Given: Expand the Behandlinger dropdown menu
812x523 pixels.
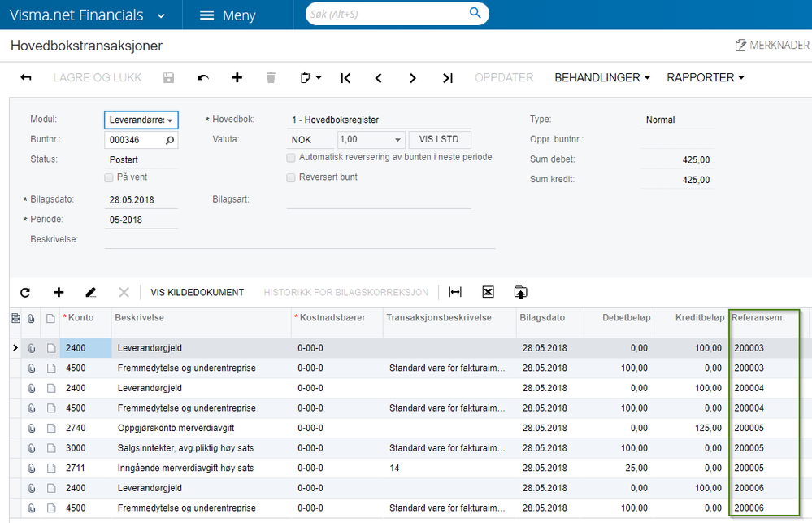Looking at the screenshot, I should click(x=602, y=78).
